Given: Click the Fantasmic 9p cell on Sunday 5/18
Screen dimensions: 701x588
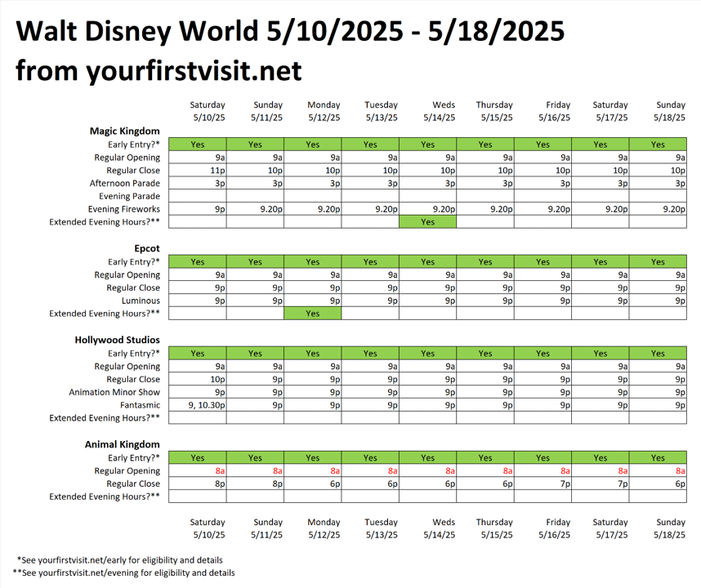Looking at the screenshot, I should point(658,405).
